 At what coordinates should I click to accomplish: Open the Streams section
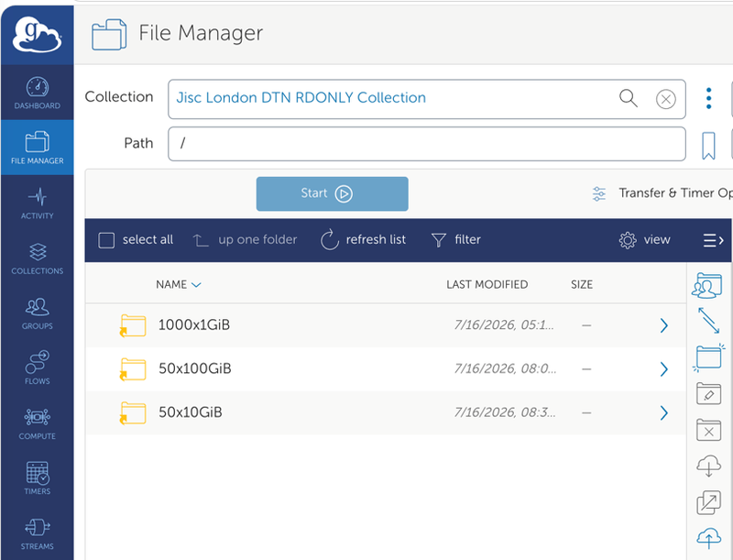37,533
